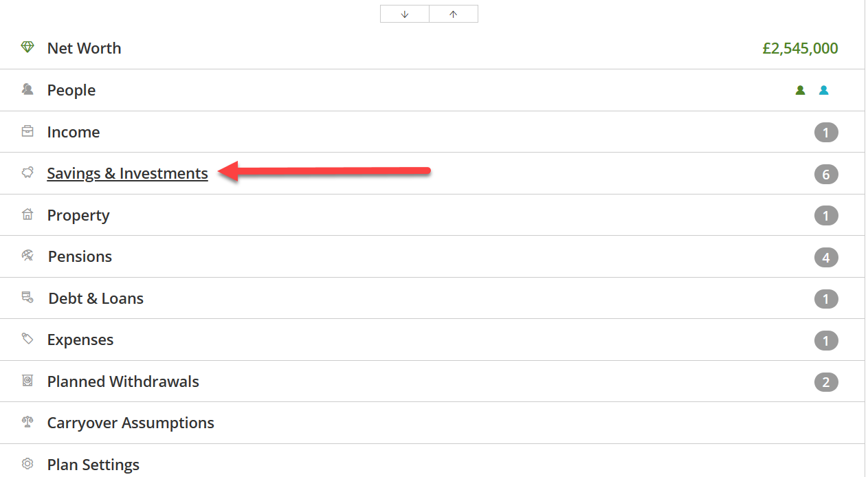Select the blue person icon
The image size is (868, 477).
(823, 90)
